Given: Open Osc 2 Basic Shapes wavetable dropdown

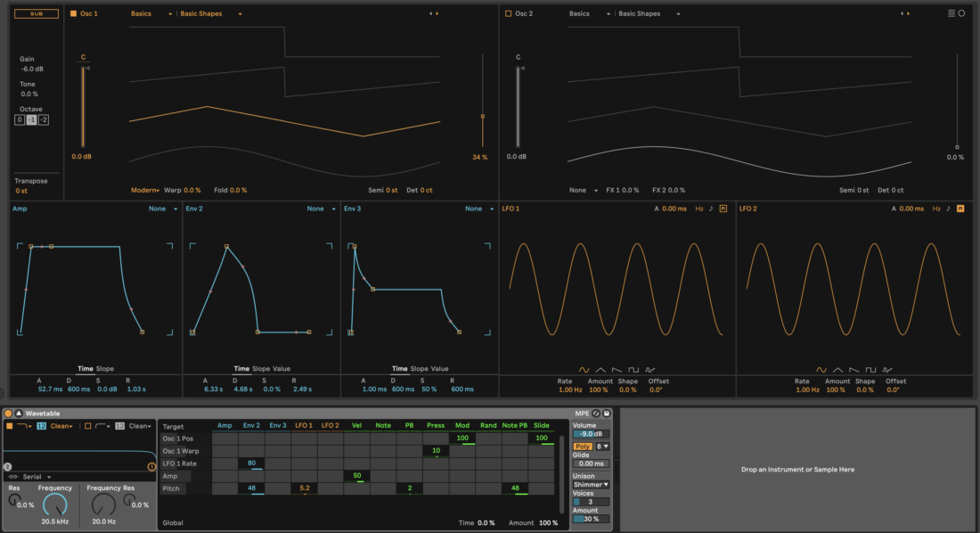Looking at the screenshot, I should click(x=649, y=13).
